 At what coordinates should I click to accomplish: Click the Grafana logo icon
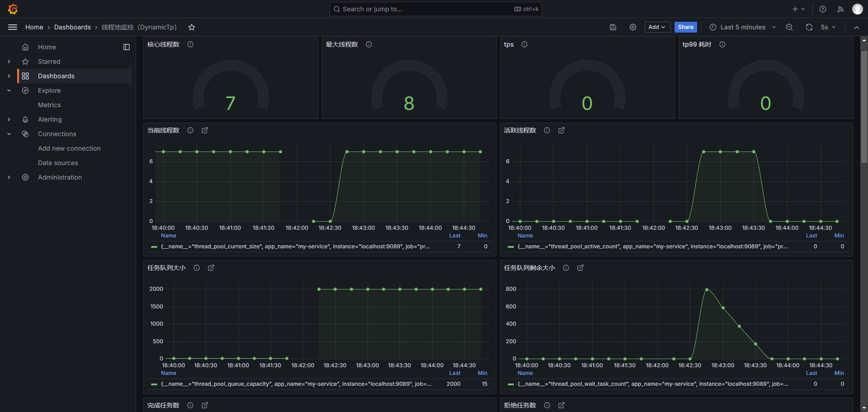tap(13, 9)
